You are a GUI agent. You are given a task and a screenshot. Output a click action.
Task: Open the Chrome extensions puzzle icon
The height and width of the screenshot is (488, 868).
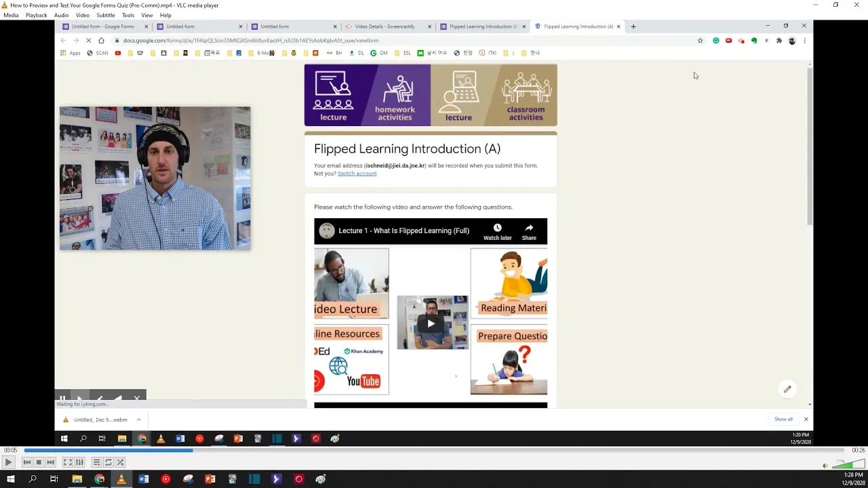point(779,41)
